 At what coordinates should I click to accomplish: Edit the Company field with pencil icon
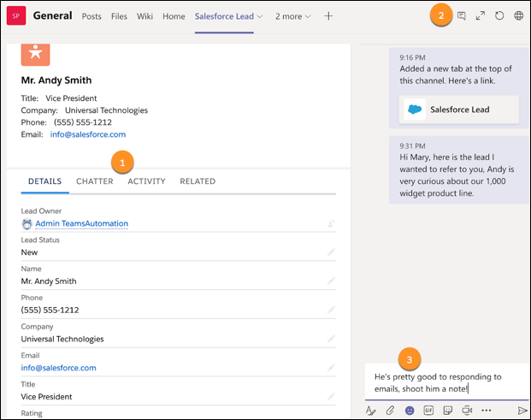click(331, 339)
